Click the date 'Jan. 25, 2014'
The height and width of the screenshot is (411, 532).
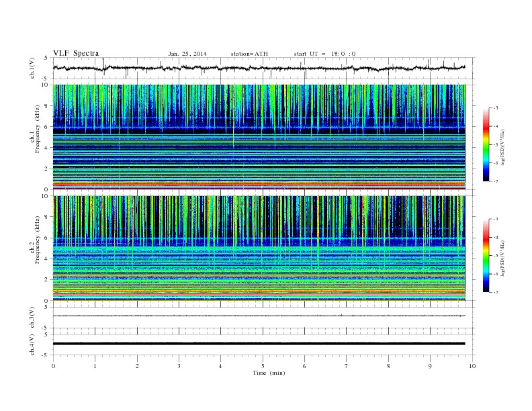[x=187, y=54]
